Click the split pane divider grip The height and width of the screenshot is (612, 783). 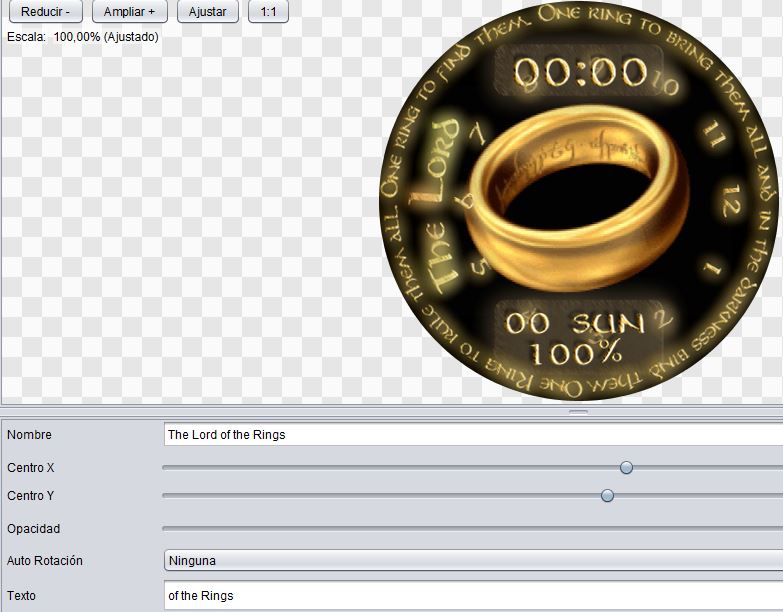(578, 412)
